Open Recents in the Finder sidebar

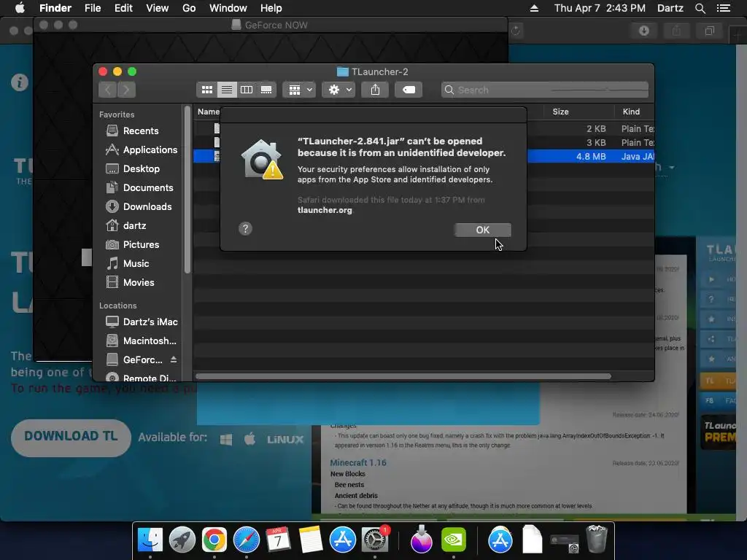pos(141,131)
